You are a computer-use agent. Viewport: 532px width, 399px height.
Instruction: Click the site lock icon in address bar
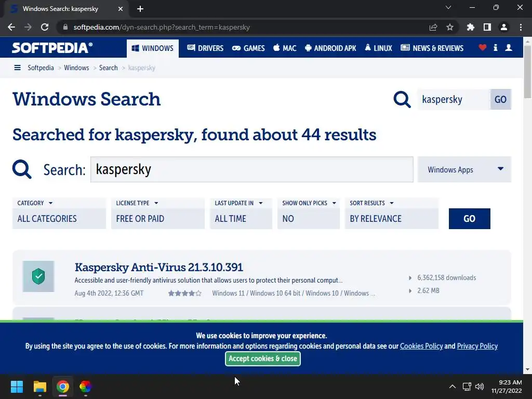(65, 27)
